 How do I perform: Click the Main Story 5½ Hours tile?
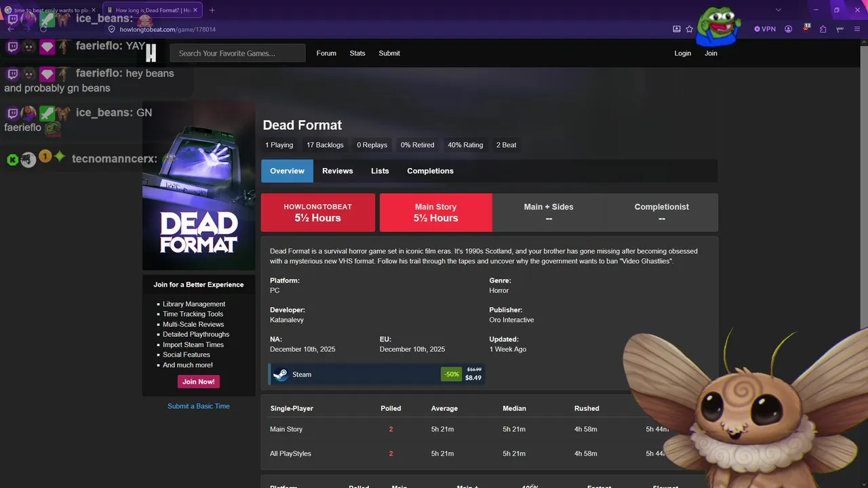(x=436, y=213)
